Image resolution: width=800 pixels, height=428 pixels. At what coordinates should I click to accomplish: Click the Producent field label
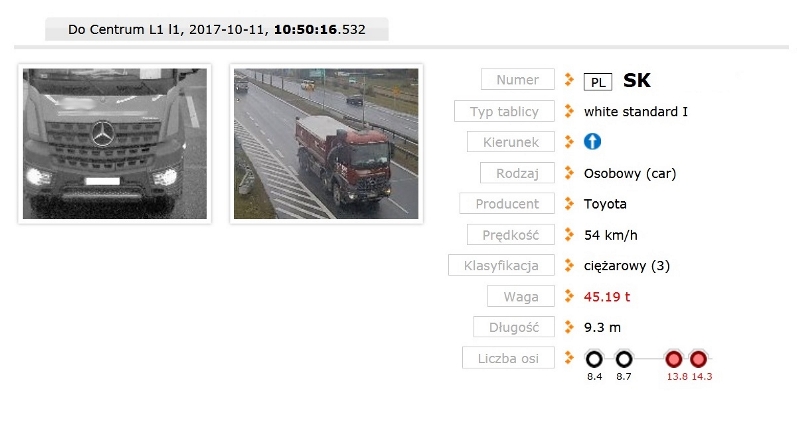pyautogui.click(x=507, y=204)
